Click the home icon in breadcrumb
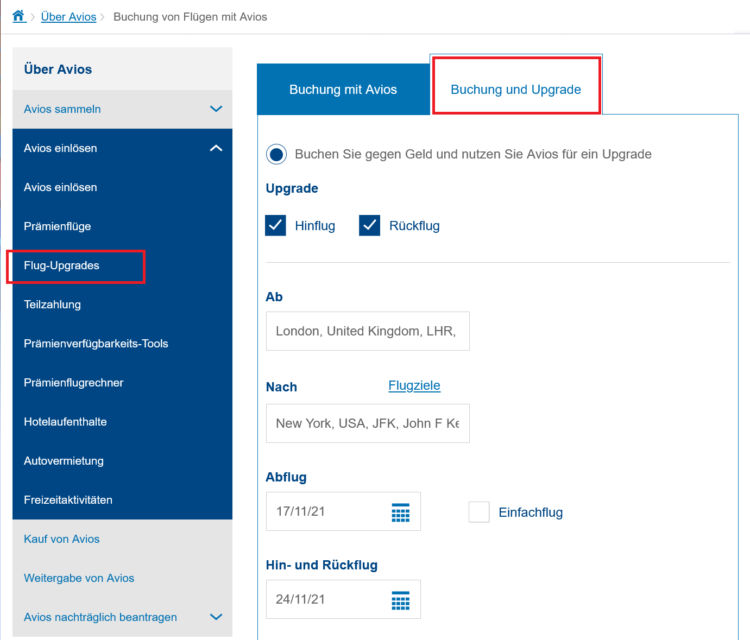Viewport: 750px width, 640px height. pyautogui.click(x=18, y=17)
